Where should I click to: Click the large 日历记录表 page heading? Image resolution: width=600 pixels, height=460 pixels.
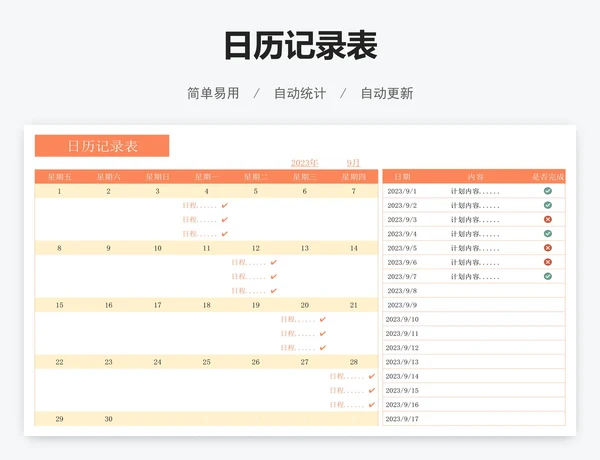(301, 46)
